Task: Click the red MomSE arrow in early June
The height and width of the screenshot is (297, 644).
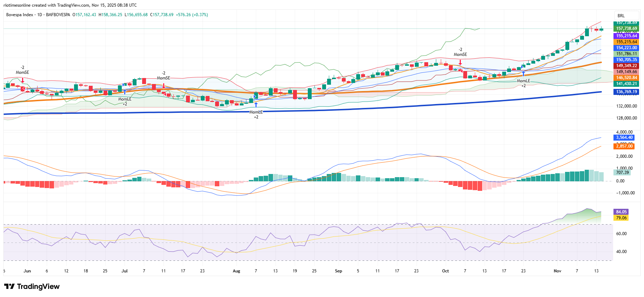Action: pyautogui.click(x=22, y=80)
